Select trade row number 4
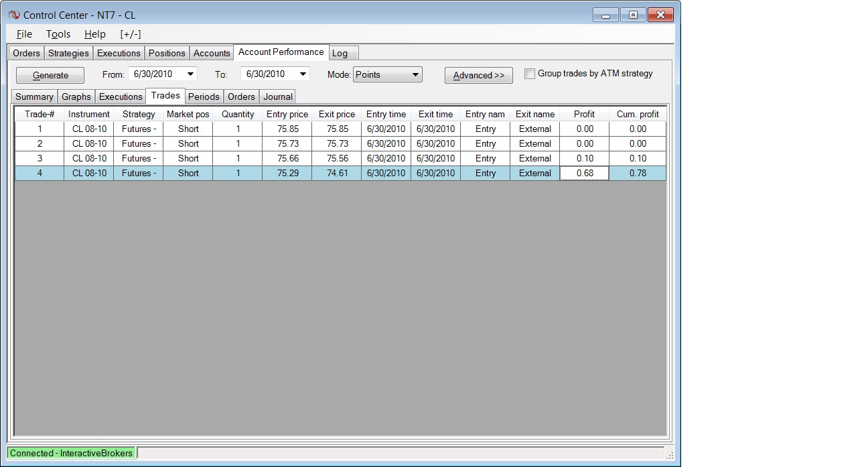Image resolution: width=868 pixels, height=467 pixels. [x=341, y=173]
